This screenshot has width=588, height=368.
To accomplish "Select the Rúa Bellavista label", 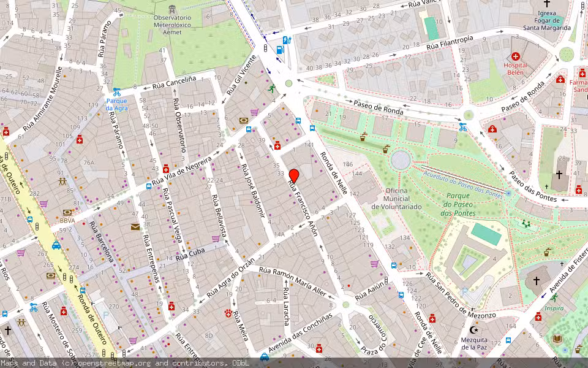I will (219, 216).
